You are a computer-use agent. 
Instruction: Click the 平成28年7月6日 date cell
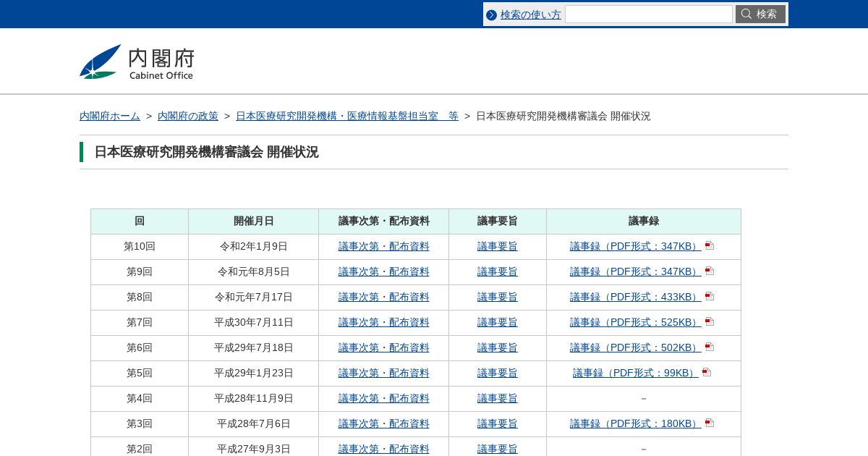coord(254,423)
